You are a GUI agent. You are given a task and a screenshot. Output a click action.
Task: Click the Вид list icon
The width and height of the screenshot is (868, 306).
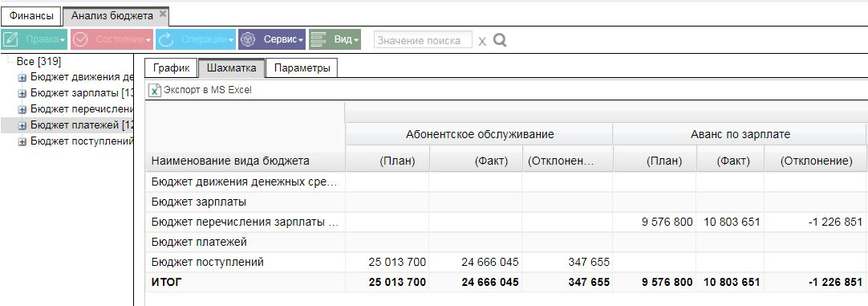tap(318, 40)
